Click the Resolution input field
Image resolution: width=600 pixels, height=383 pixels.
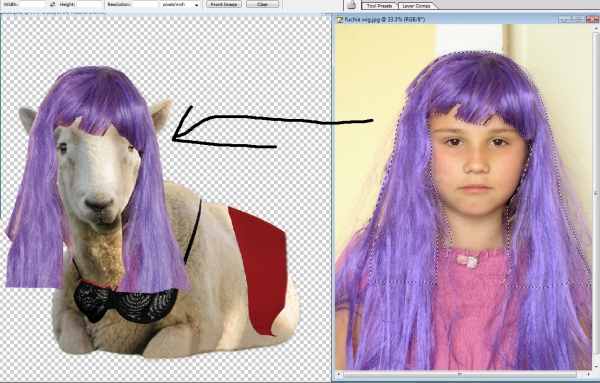[145, 5]
